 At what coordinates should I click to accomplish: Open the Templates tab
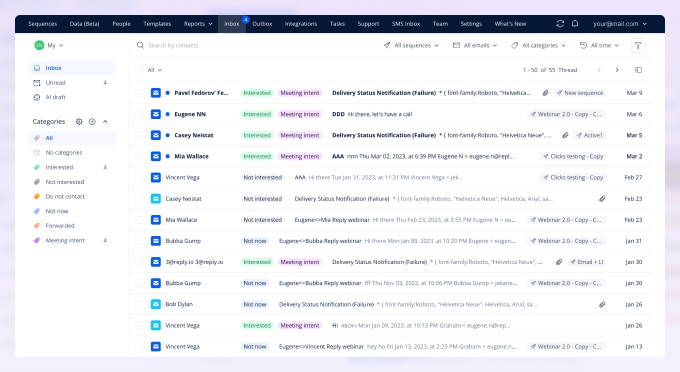pyautogui.click(x=157, y=24)
